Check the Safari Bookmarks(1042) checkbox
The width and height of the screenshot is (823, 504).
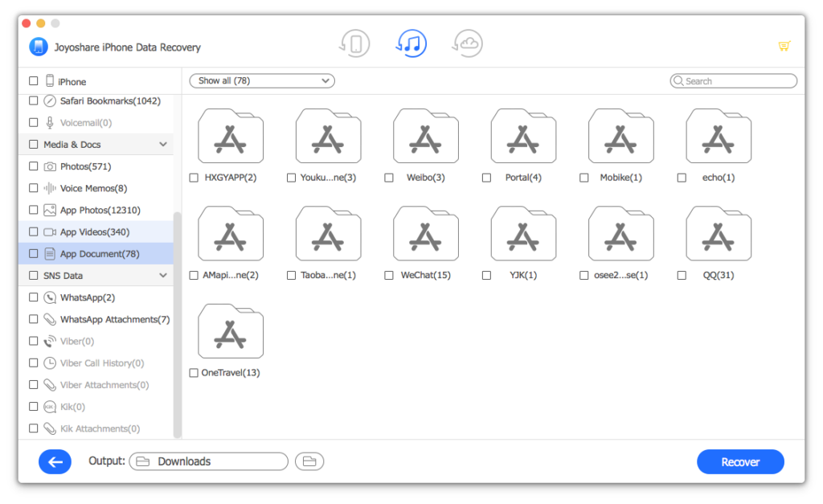[x=34, y=100]
